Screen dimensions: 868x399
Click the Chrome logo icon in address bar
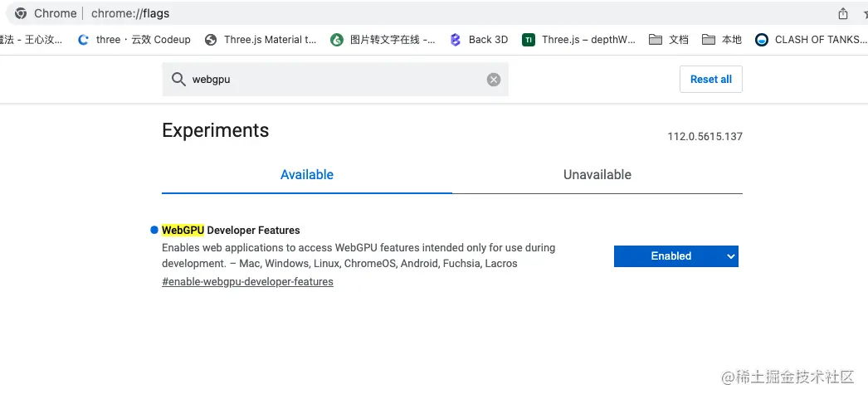(20, 13)
